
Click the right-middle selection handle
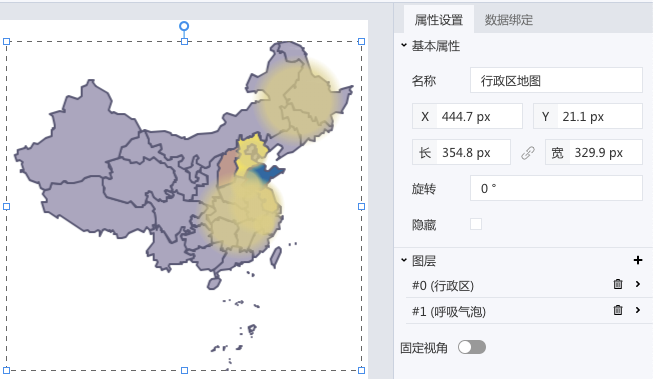361,207
